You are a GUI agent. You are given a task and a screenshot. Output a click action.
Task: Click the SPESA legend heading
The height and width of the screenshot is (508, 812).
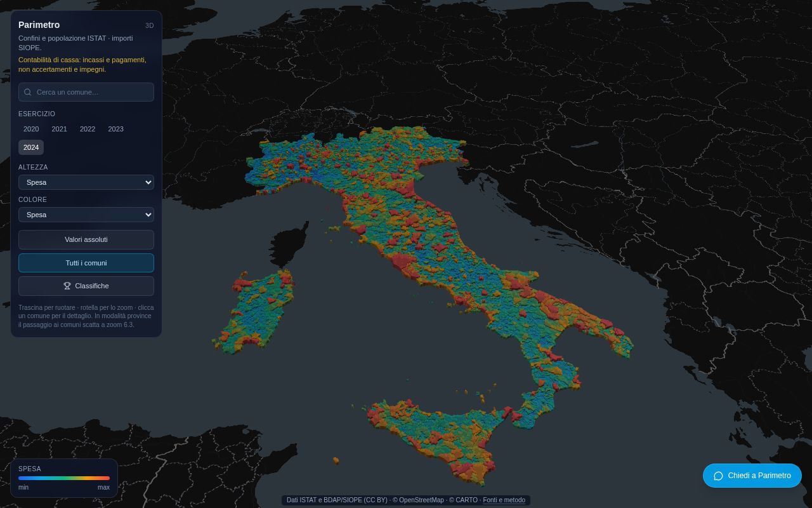pyautogui.click(x=30, y=469)
